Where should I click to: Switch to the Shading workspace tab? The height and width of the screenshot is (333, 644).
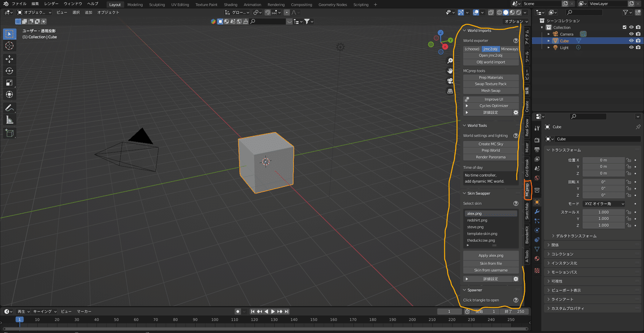coord(230,4)
